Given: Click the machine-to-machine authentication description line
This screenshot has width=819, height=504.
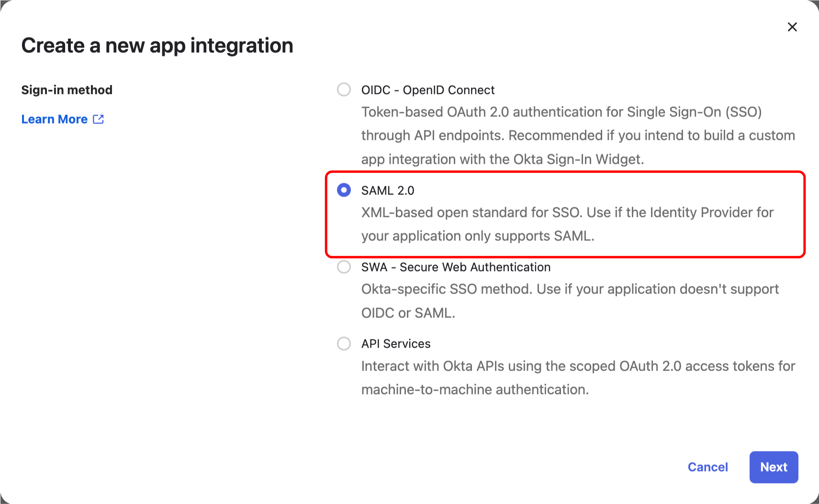Looking at the screenshot, I should pos(475,390).
